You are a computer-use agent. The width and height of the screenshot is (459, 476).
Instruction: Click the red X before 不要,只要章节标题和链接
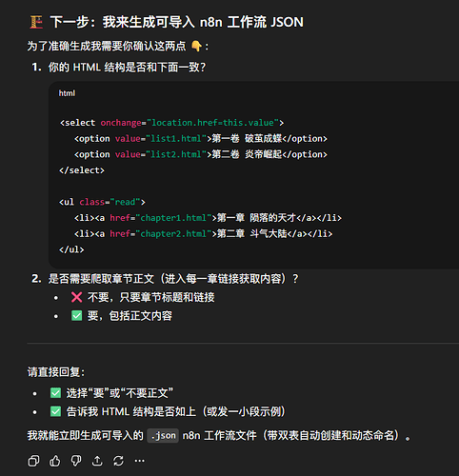tap(76, 297)
